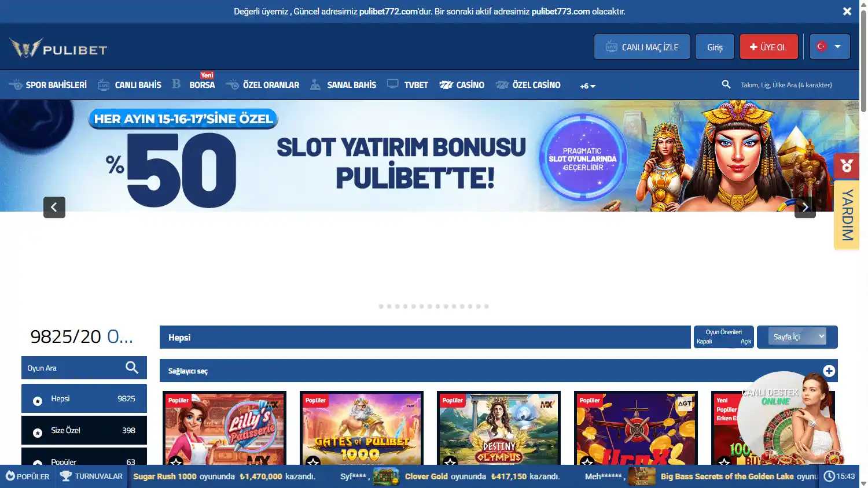Open the AGT airplane game thumbnail
868x488 pixels.
(636, 428)
